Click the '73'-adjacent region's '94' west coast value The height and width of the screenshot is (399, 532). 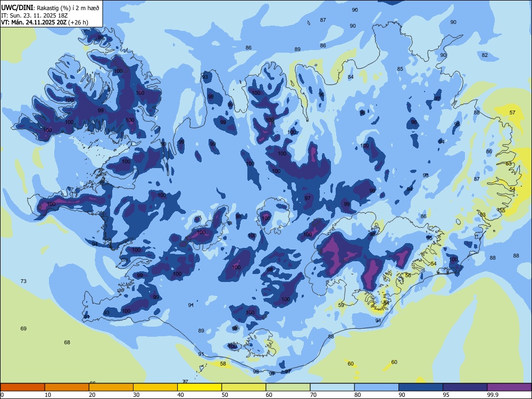tap(95, 244)
